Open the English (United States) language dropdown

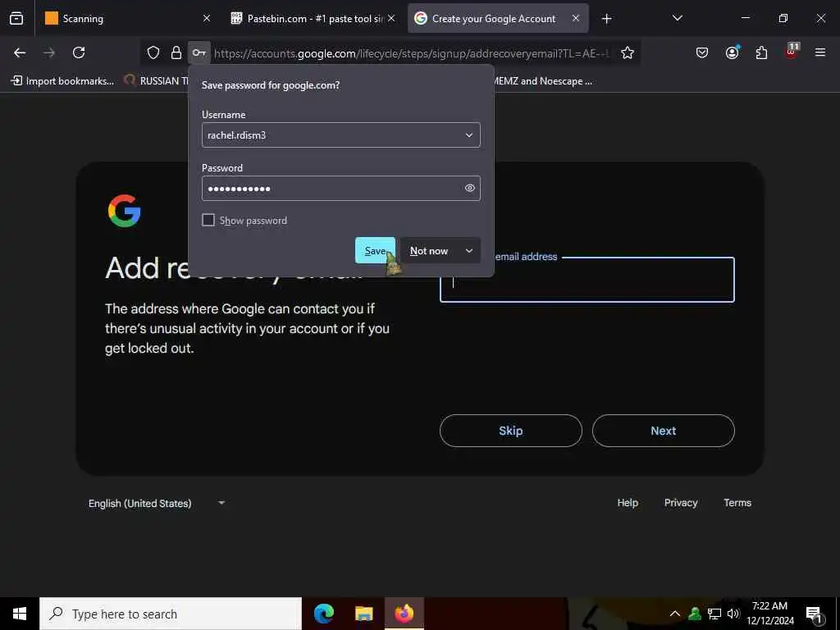[x=157, y=503]
